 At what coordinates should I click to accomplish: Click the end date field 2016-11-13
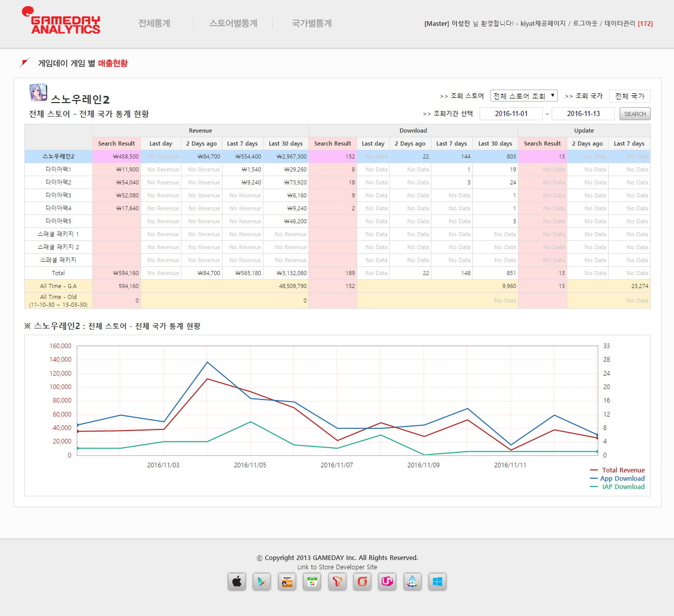[583, 113]
